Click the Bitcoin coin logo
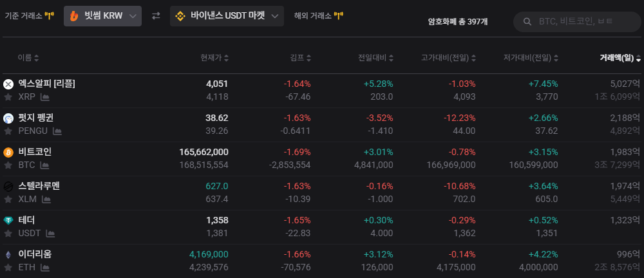The width and height of the screenshot is (644, 278). 8,153
